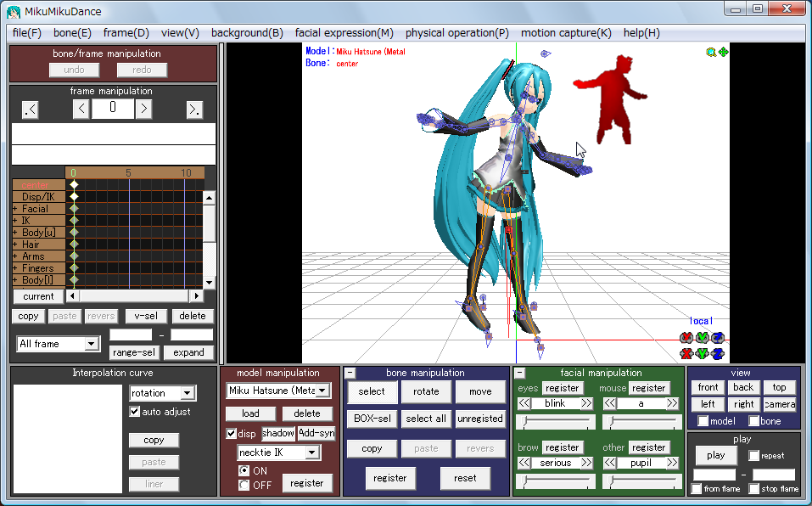Click the red X move axis icon
Image resolution: width=812 pixels, height=506 pixels.
tap(686, 354)
